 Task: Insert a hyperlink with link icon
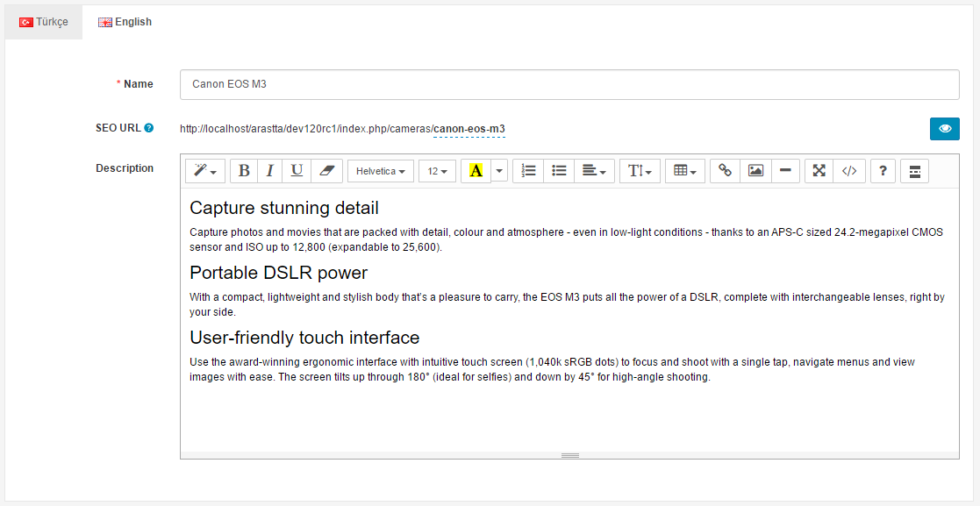pos(725,171)
